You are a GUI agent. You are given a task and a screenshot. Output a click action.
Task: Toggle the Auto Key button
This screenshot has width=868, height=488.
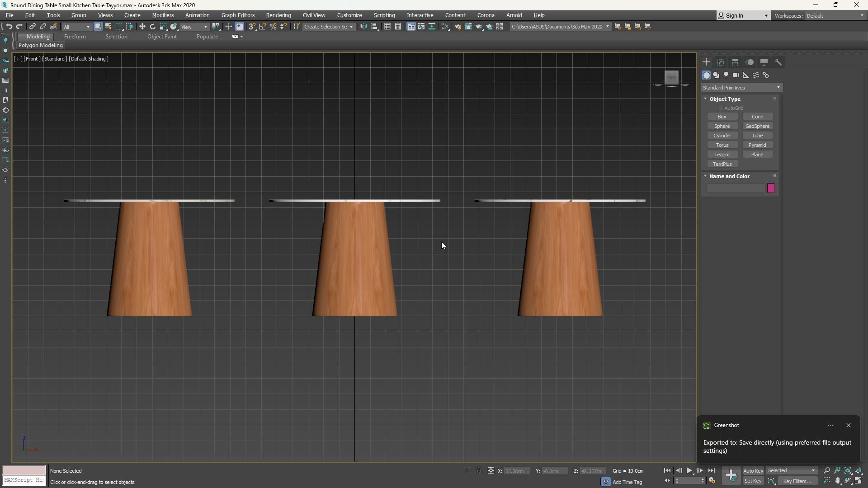coord(753,471)
